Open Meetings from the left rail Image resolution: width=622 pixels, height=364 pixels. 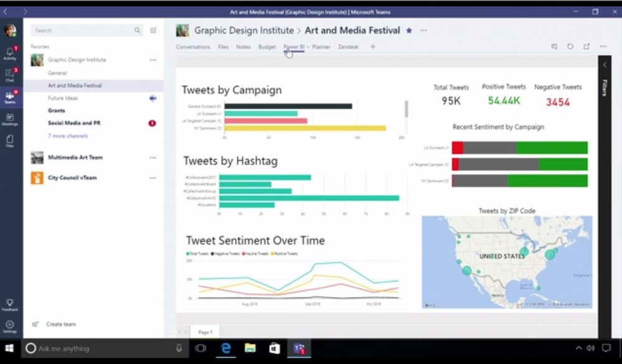10,119
